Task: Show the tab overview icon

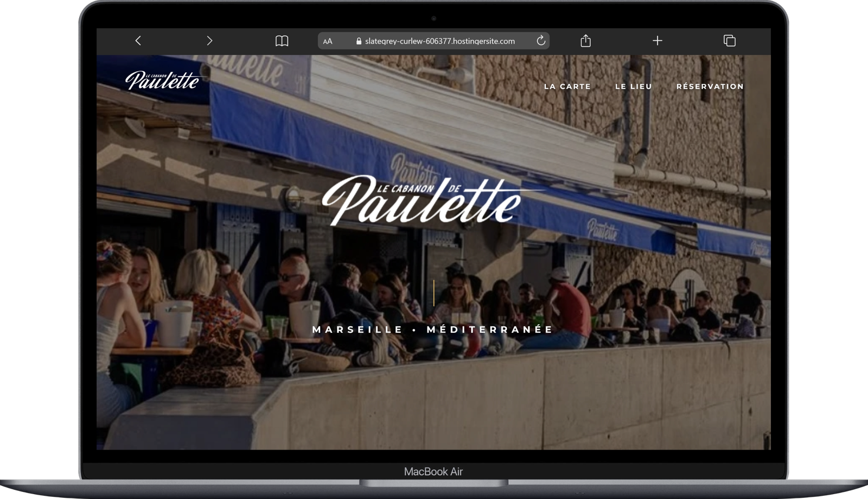Action: (x=729, y=41)
